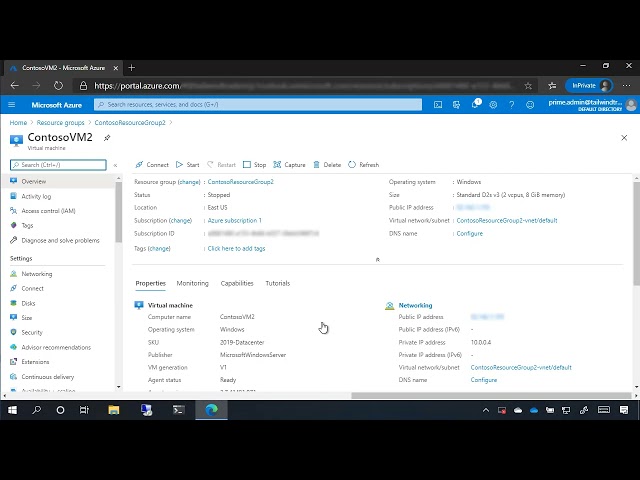640x480 pixels.
Task: Add page to browser favorites star
Action: [x=528, y=86]
